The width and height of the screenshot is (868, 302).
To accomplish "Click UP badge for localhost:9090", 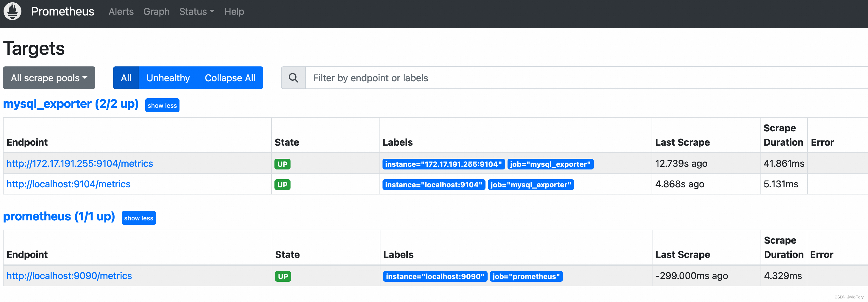I will click(x=283, y=276).
